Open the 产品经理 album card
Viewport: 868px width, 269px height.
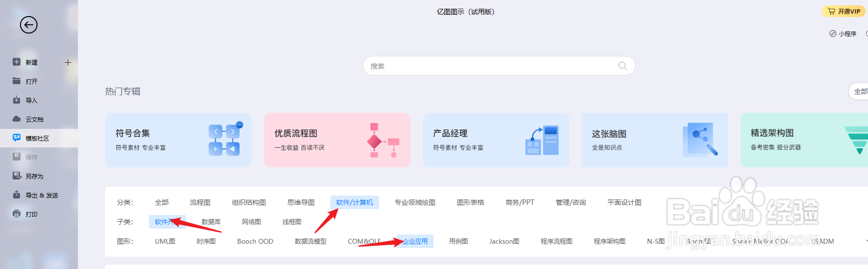[496, 140]
